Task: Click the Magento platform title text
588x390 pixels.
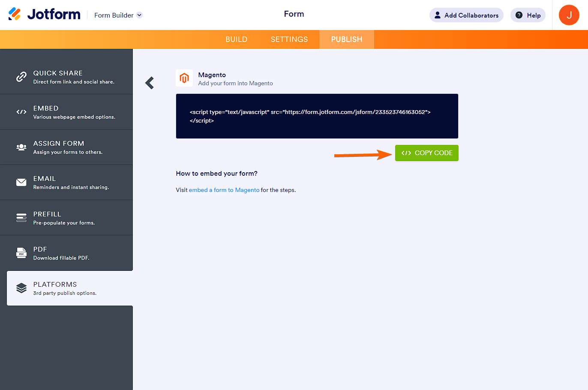Action: [x=212, y=75]
